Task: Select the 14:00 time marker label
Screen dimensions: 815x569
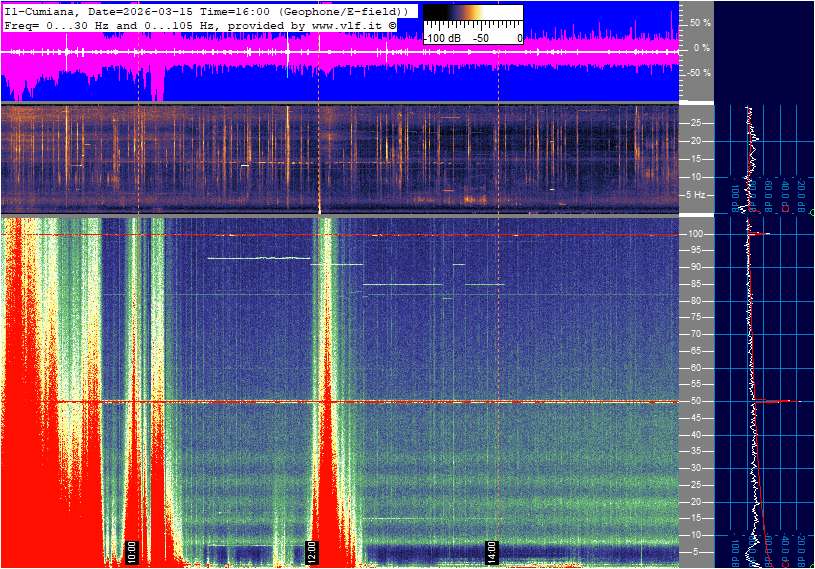Action: 491,550
